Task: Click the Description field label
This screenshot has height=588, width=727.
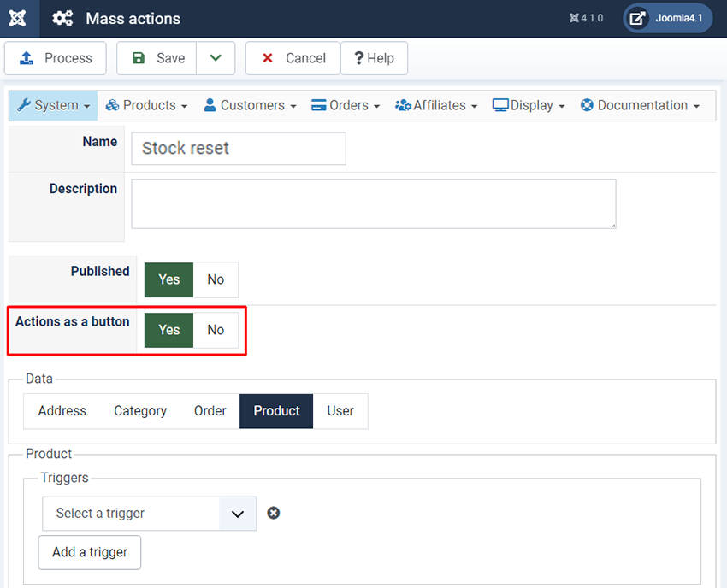Action: (84, 189)
